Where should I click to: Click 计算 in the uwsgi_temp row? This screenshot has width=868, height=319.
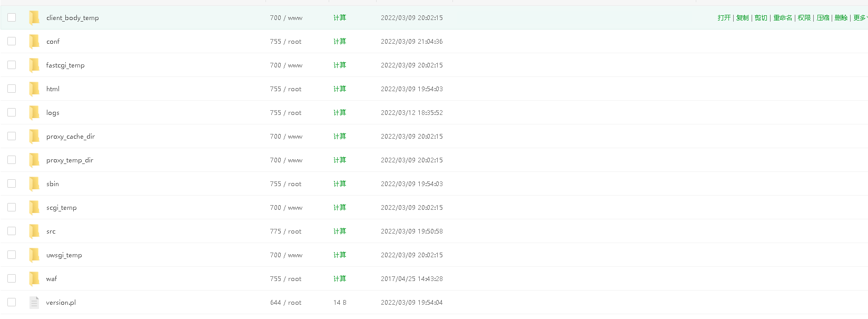340,255
